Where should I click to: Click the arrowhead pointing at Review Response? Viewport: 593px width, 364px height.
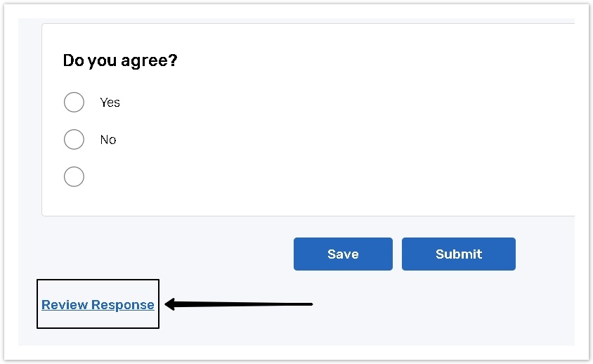[x=170, y=304]
